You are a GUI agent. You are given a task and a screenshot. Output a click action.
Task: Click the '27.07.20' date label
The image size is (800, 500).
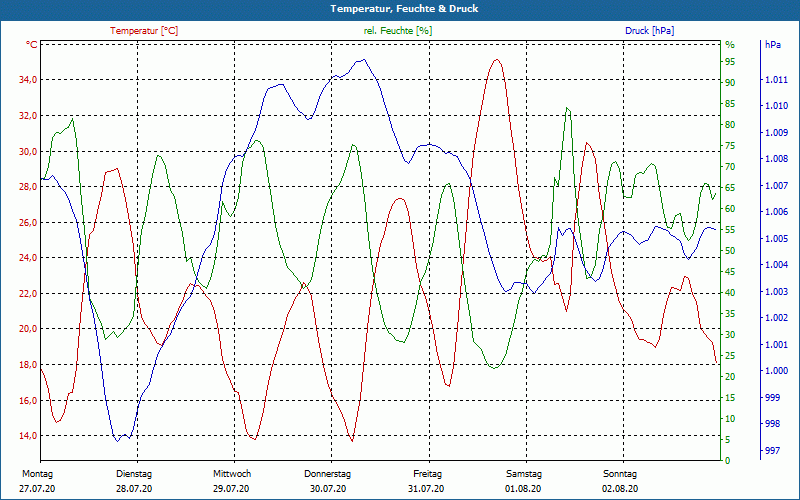[37, 488]
